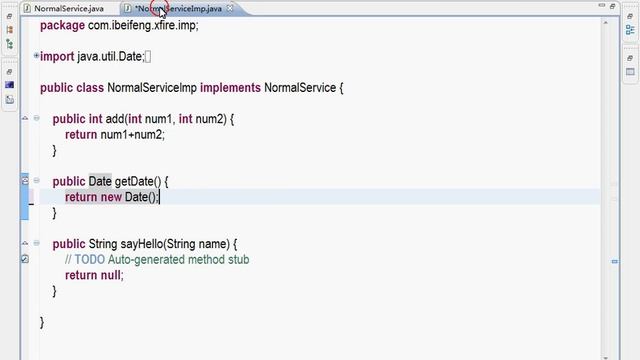Click the final closing brace of the class
640x360 pixels.
click(x=42, y=322)
